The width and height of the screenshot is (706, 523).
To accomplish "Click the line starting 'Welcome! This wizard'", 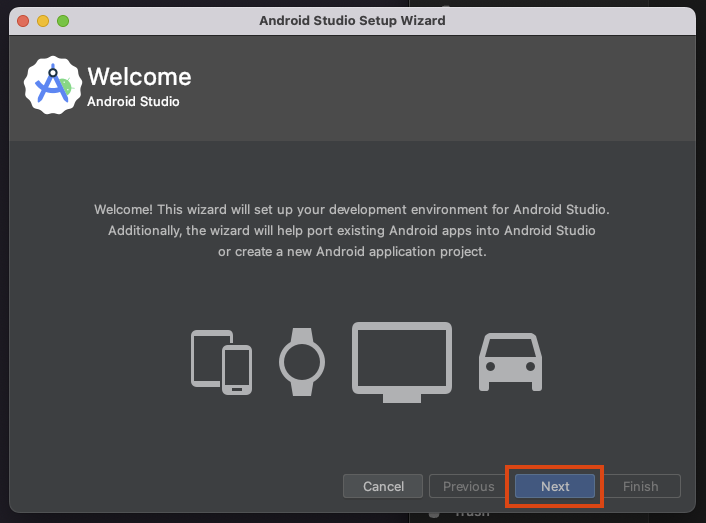I will pos(352,210).
